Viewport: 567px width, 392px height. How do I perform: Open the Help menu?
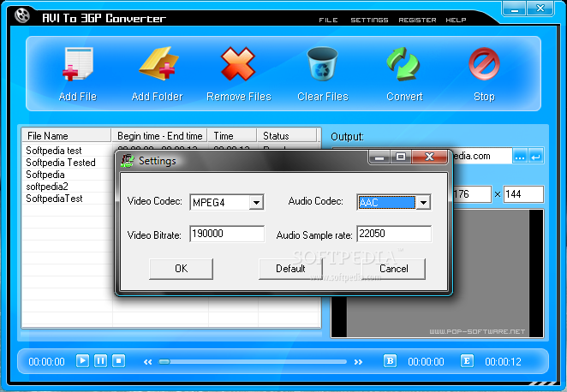pyautogui.click(x=456, y=20)
